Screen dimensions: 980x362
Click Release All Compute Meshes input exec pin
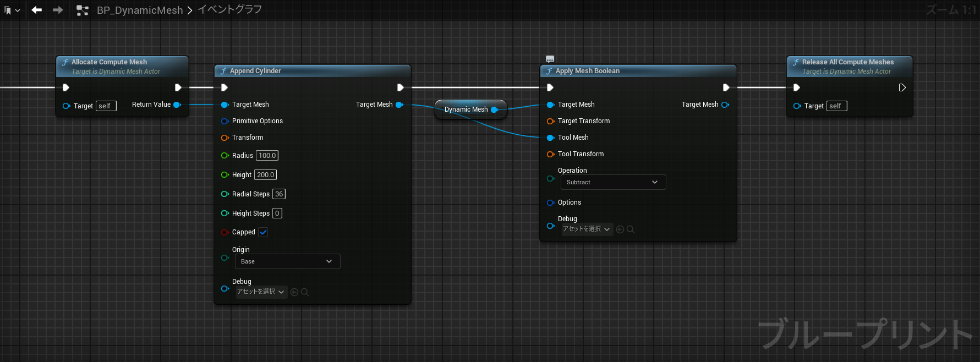(x=797, y=87)
